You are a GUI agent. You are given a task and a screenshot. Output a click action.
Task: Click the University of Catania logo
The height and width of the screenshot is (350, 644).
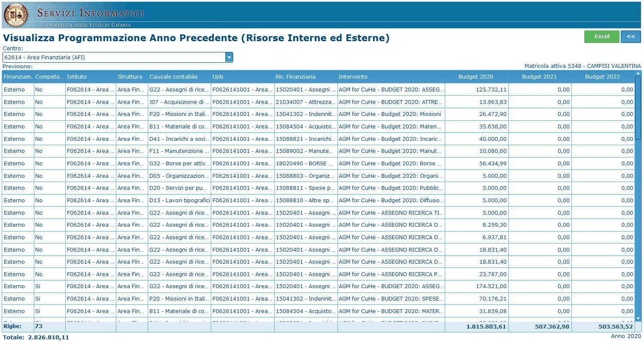[16, 15]
